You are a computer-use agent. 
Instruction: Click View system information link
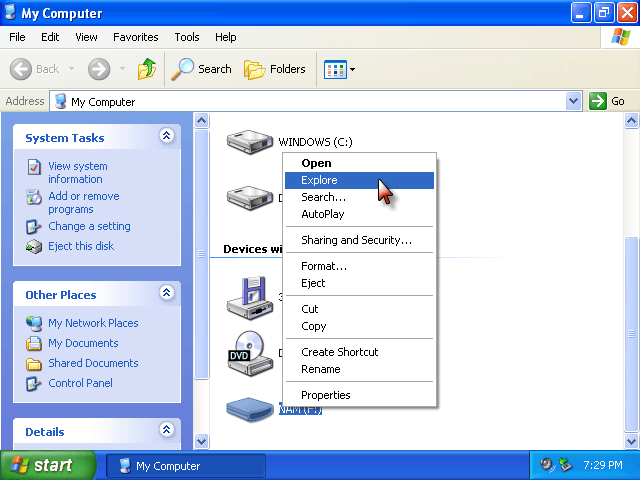click(78, 173)
